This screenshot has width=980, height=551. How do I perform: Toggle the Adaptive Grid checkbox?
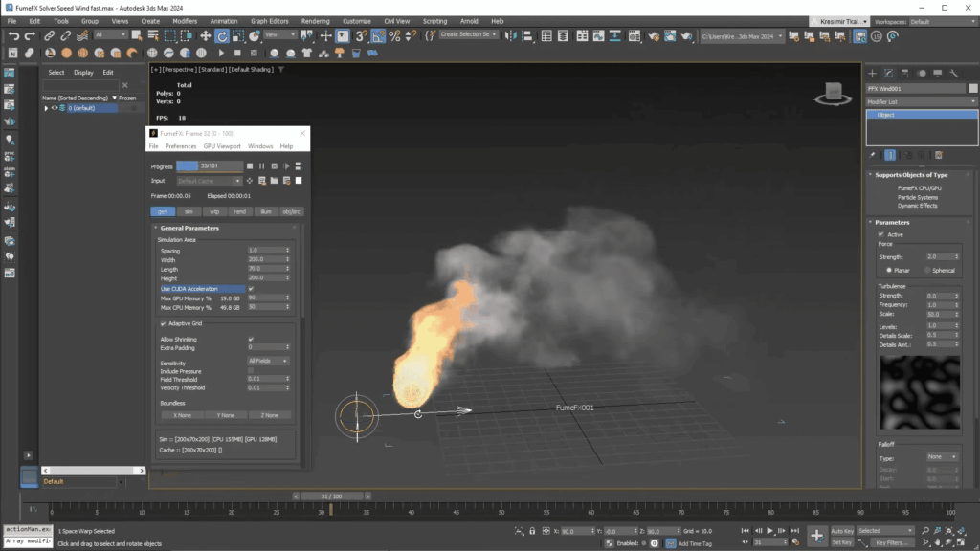(163, 323)
